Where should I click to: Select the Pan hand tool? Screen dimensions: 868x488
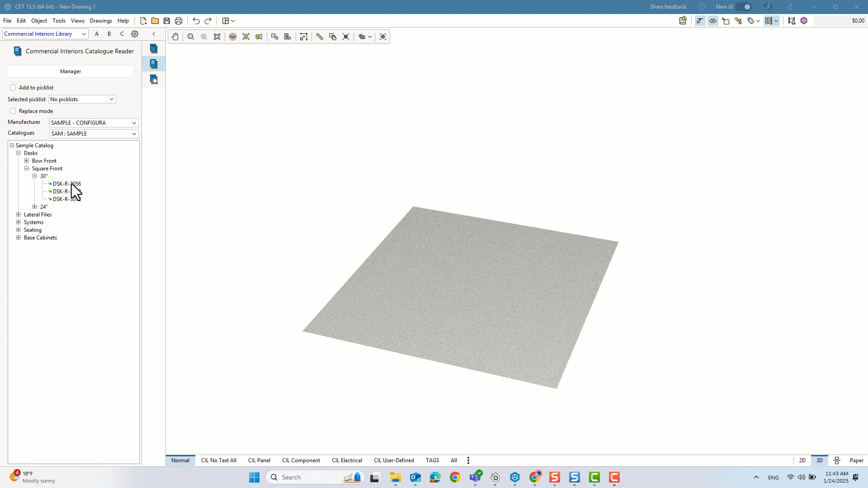tap(175, 37)
